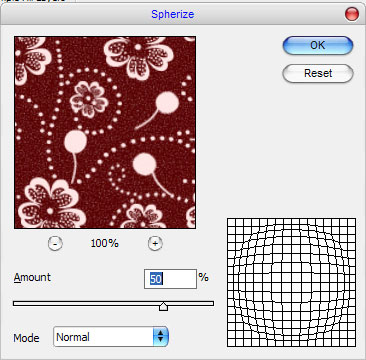Click the Amount percentage input field

[x=170, y=279]
